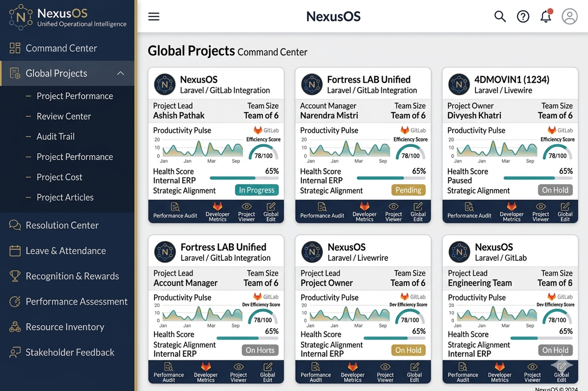
Task: Click the Pending status badge
Action: (x=408, y=190)
